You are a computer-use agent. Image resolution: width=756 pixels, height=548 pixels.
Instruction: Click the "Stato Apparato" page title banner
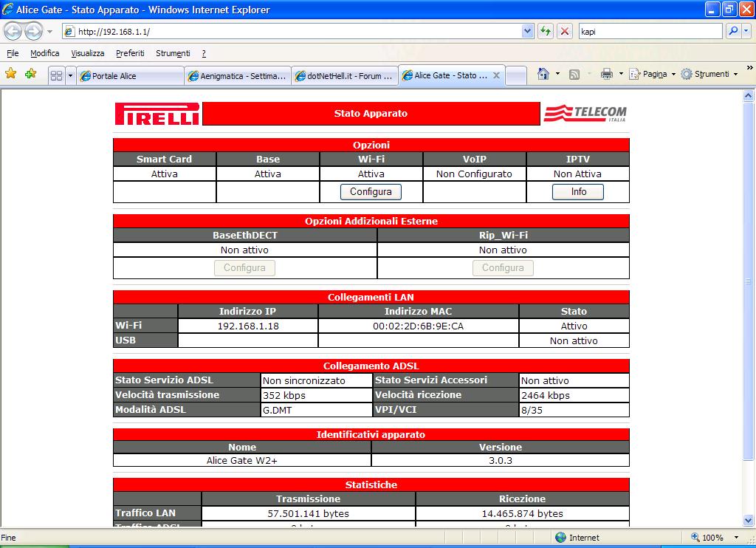pos(371,113)
